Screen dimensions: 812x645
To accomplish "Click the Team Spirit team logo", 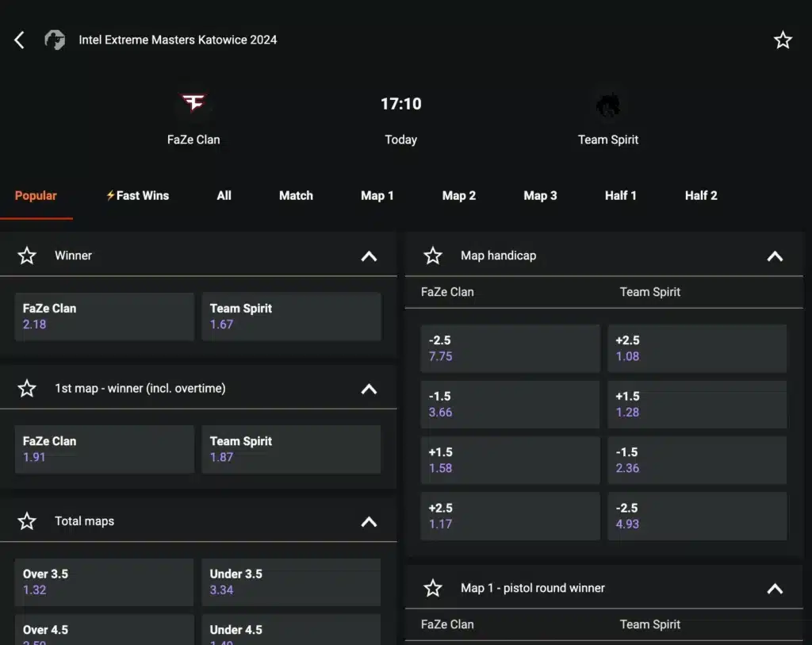I will click(608, 105).
